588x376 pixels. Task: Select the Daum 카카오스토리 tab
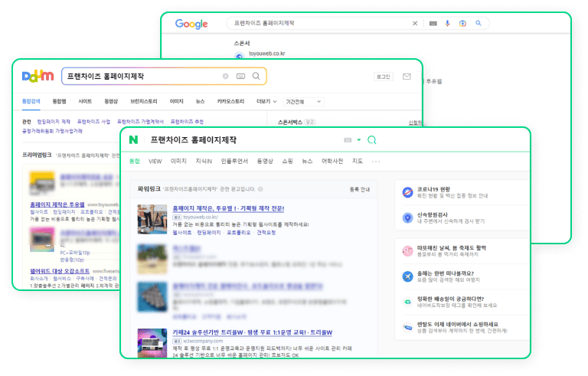click(x=230, y=101)
